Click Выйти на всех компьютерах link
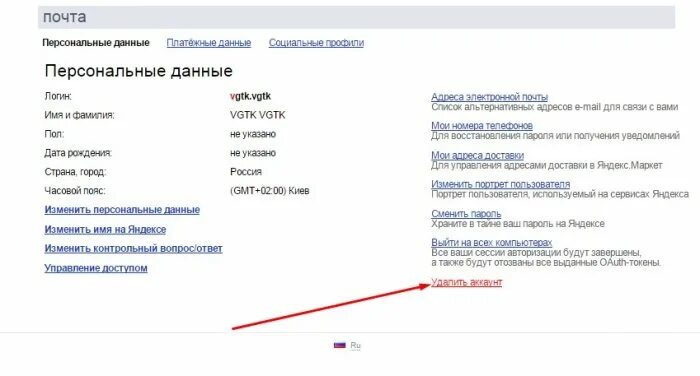The width and height of the screenshot is (700, 376). [492, 243]
